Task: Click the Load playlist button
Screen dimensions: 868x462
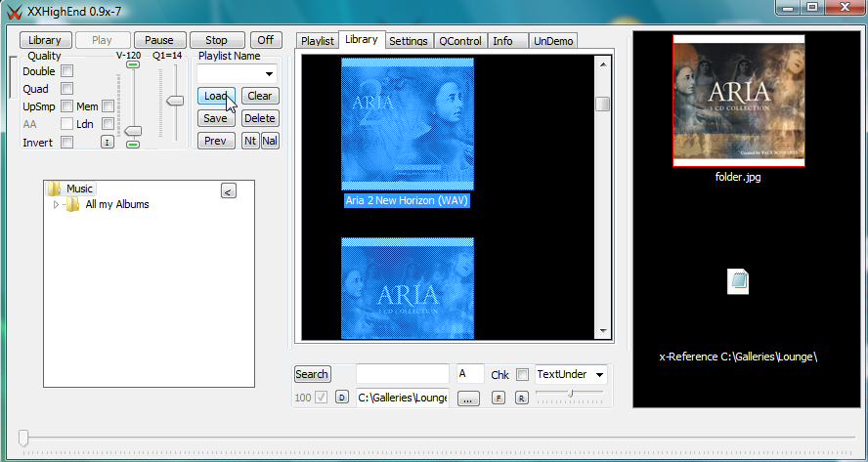Action: point(216,96)
